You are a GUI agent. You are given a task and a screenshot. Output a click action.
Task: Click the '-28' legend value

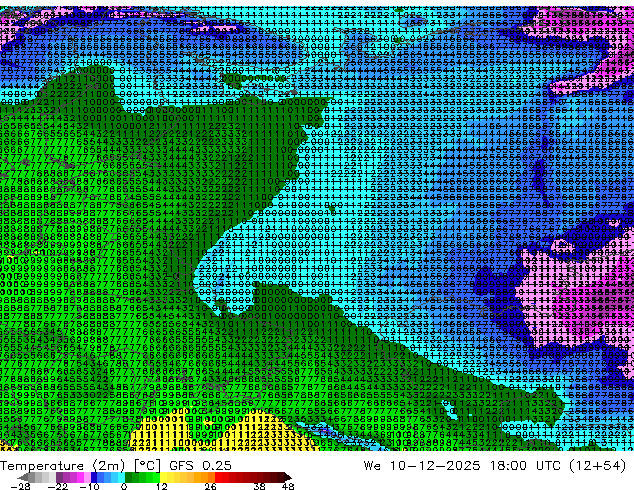pos(20,486)
